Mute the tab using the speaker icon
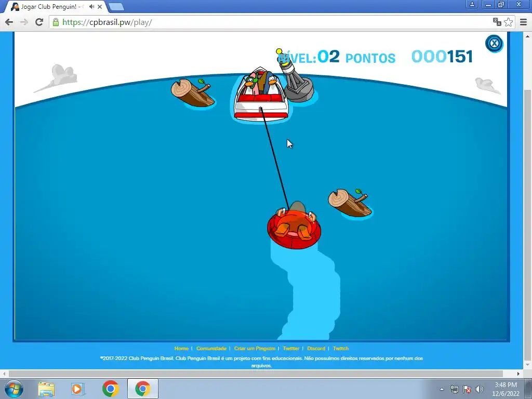The image size is (532, 399). point(91,6)
